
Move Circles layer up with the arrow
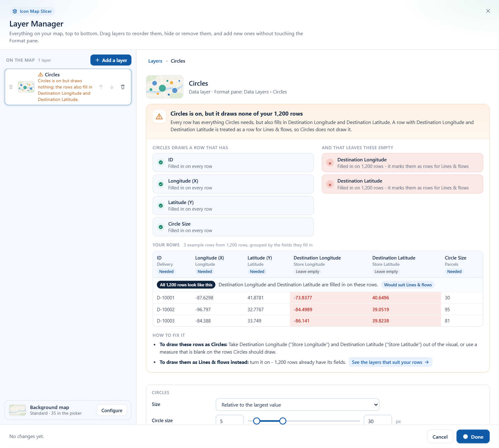point(101,87)
